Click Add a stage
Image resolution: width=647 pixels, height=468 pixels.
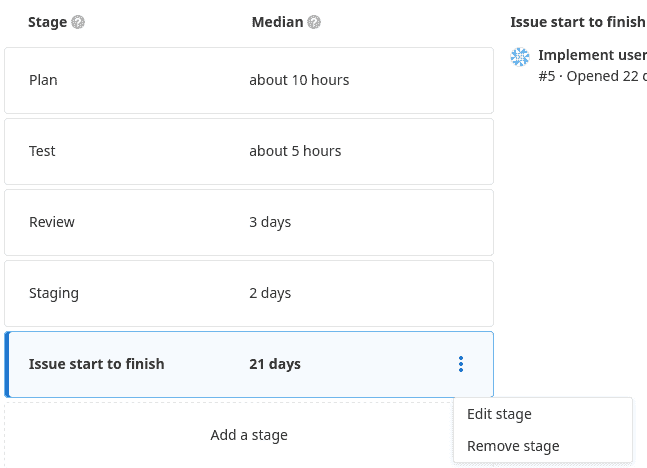[249, 435]
